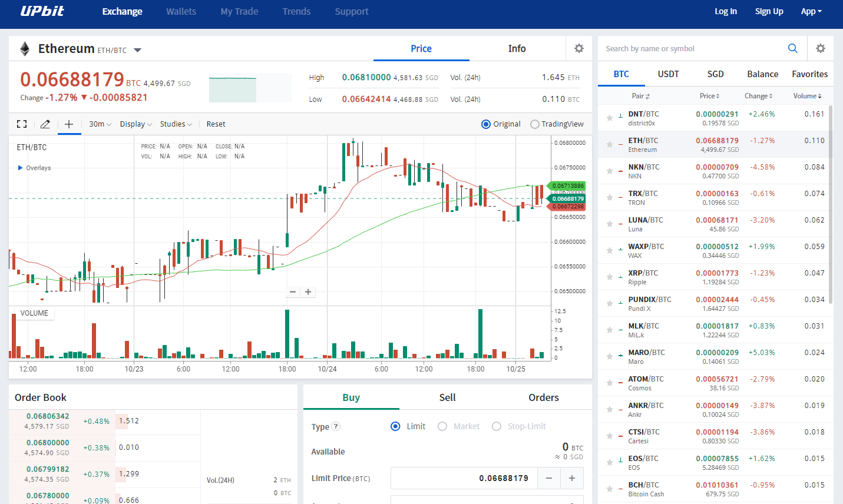The image size is (843, 504).
Task: Favorite the XRP/BTC pair star
Action: click(610, 277)
